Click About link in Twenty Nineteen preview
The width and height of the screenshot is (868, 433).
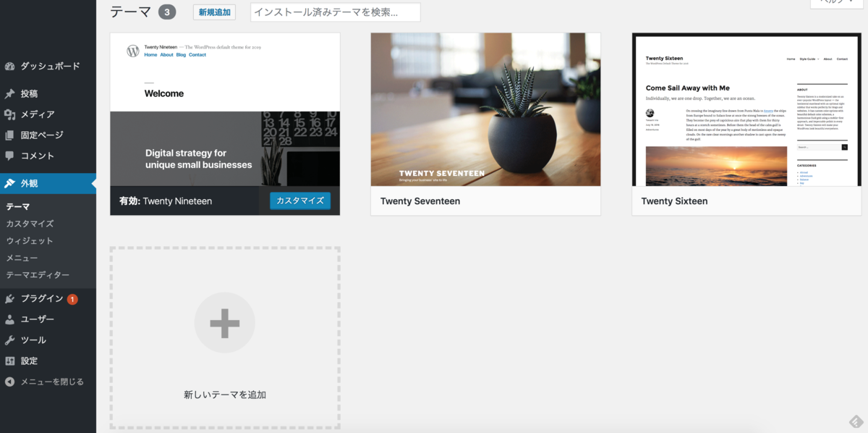point(166,55)
